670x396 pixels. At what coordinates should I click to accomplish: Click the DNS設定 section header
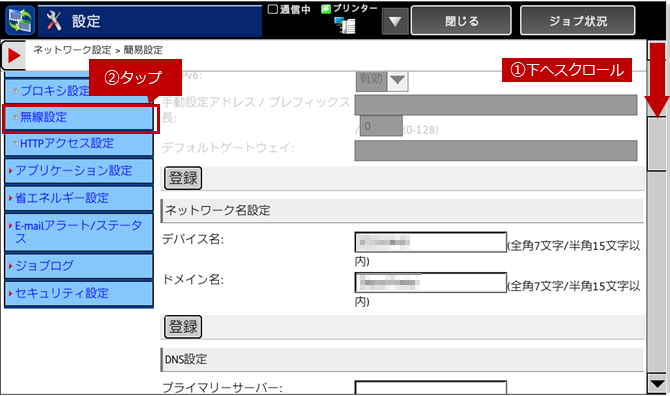[402, 359]
